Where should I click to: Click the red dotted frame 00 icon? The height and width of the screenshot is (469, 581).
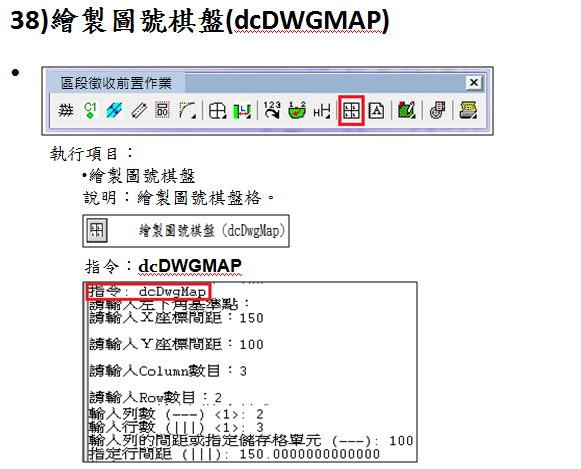coord(163,110)
